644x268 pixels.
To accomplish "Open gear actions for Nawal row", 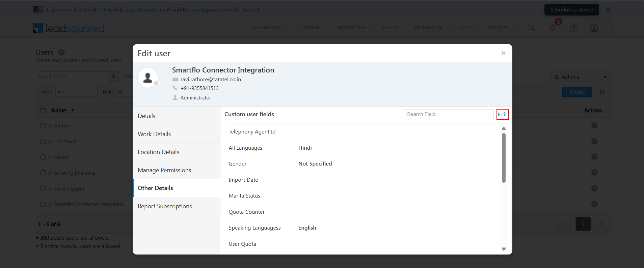I will 594,157.
